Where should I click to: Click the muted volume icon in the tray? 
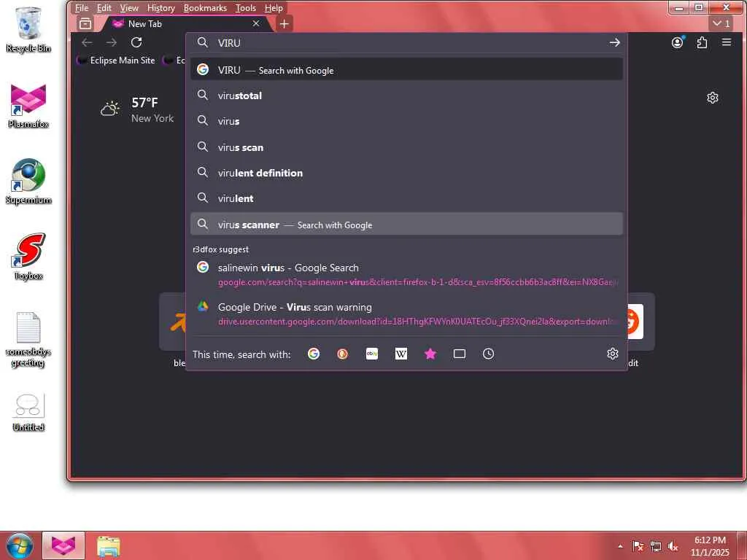pyautogui.click(x=673, y=546)
